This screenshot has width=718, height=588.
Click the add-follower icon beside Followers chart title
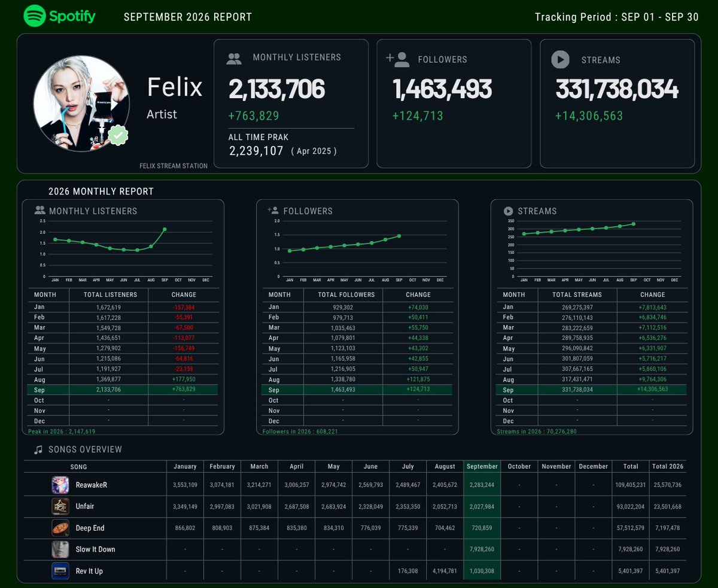273,211
